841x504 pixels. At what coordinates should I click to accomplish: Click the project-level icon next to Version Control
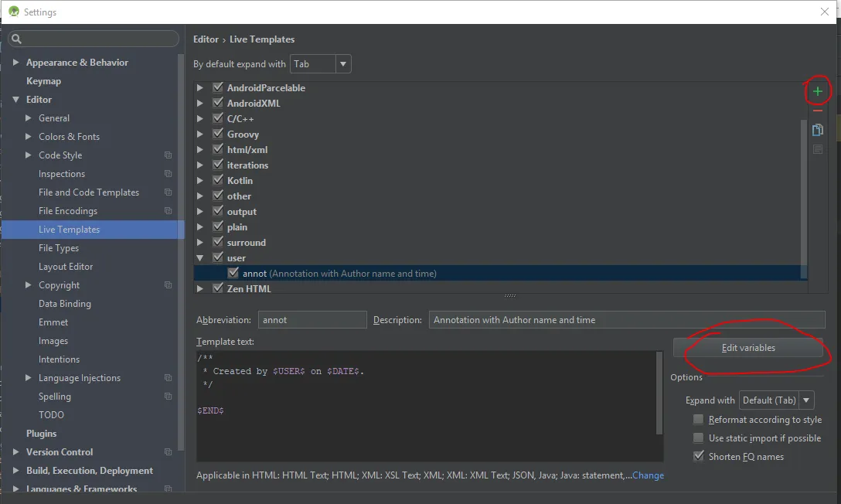[x=168, y=452]
